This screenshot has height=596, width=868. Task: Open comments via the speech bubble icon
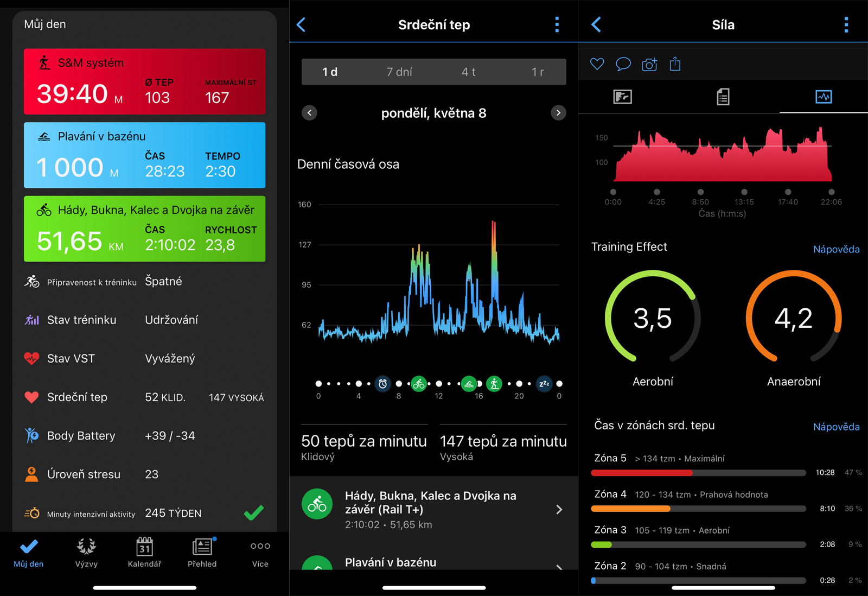[623, 64]
